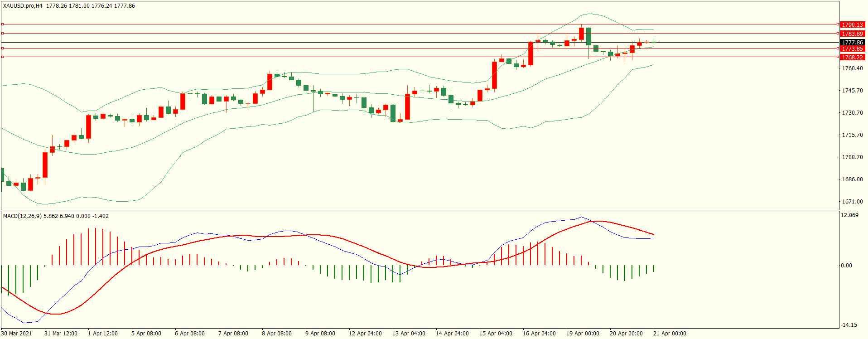Select left handle of the 1783.89 line
Screen dimensions: 868x339
(x=2, y=34)
